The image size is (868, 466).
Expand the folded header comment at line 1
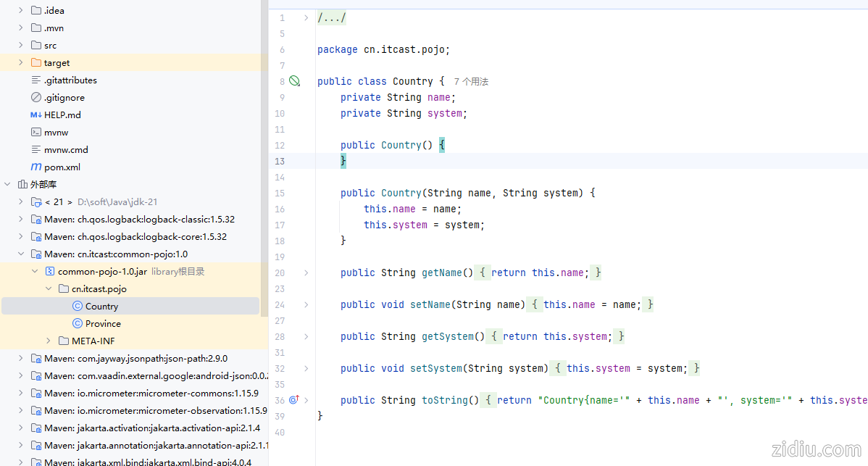click(x=306, y=17)
